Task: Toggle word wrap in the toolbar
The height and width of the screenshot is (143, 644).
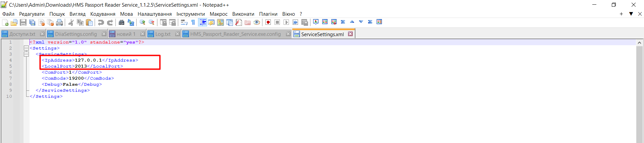Action: pyautogui.click(x=184, y=22)
